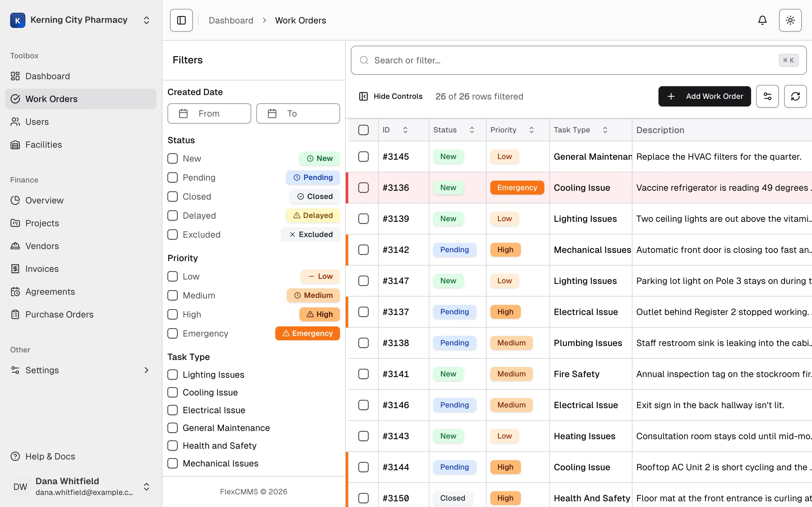Toggle the sidebar panel icon

pos(181,20)
